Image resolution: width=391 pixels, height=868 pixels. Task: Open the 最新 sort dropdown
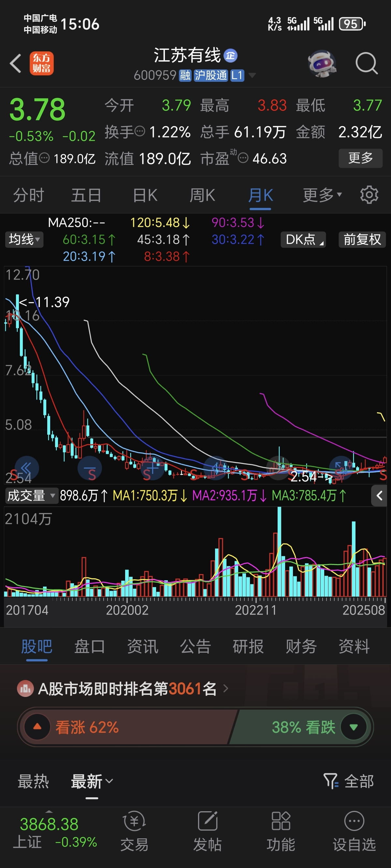tap(92, 781)
